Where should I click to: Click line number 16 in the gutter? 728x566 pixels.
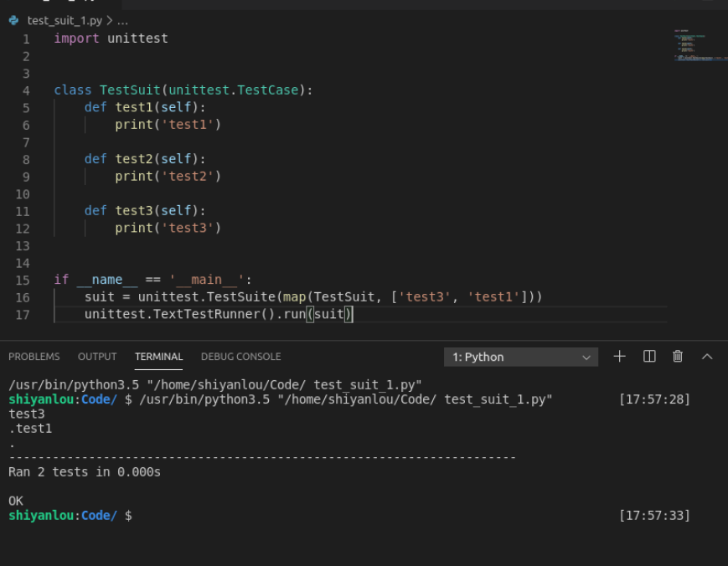pos(23,297)
